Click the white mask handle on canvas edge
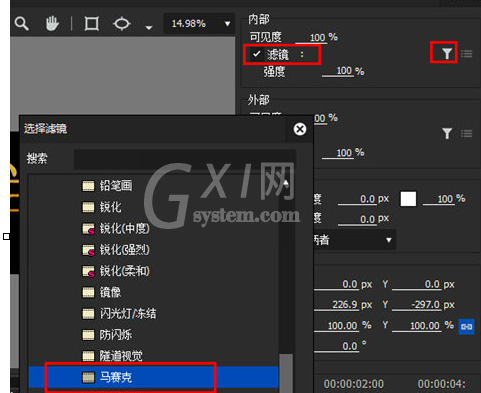The width and height of the screenshot is (481, 393). point(6,236)
